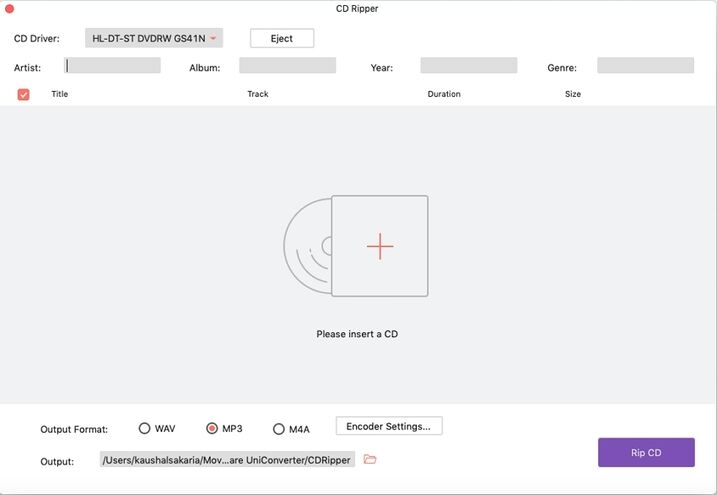
Task: Click the Year input field
Action: (469, 65)
